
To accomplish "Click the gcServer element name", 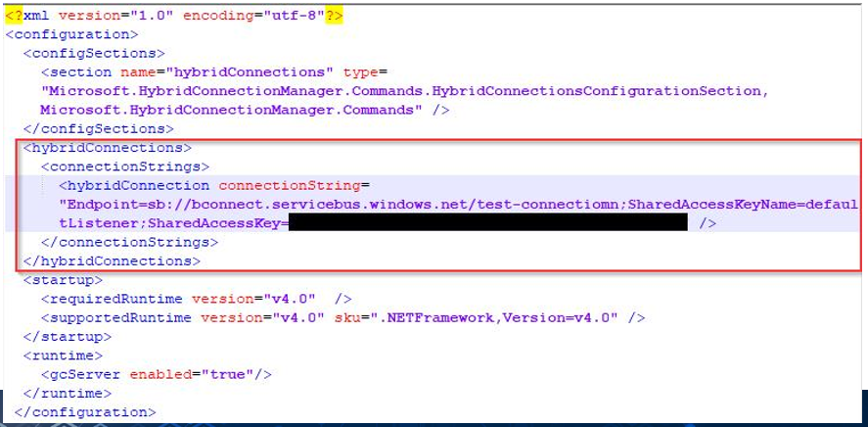I will pos(85,374).
